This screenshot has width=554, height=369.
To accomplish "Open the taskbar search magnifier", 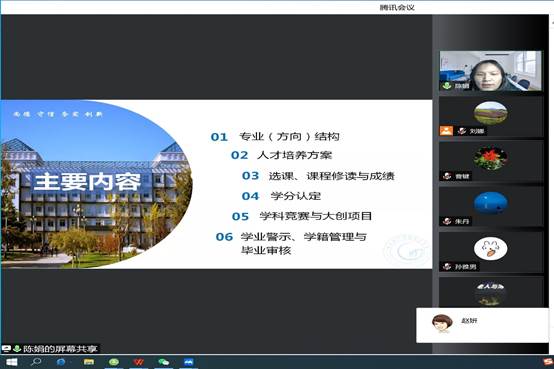I will [x=36, y=362].
